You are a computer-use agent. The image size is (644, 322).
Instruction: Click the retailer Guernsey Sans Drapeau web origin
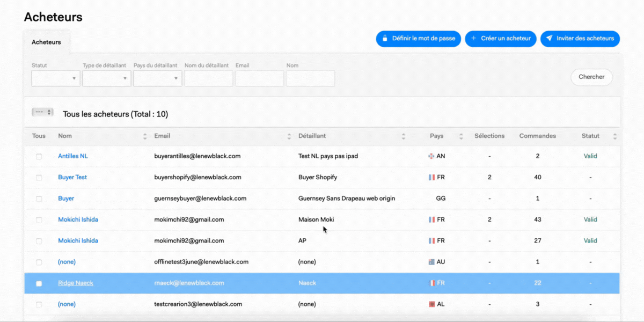tap(347, 198)
